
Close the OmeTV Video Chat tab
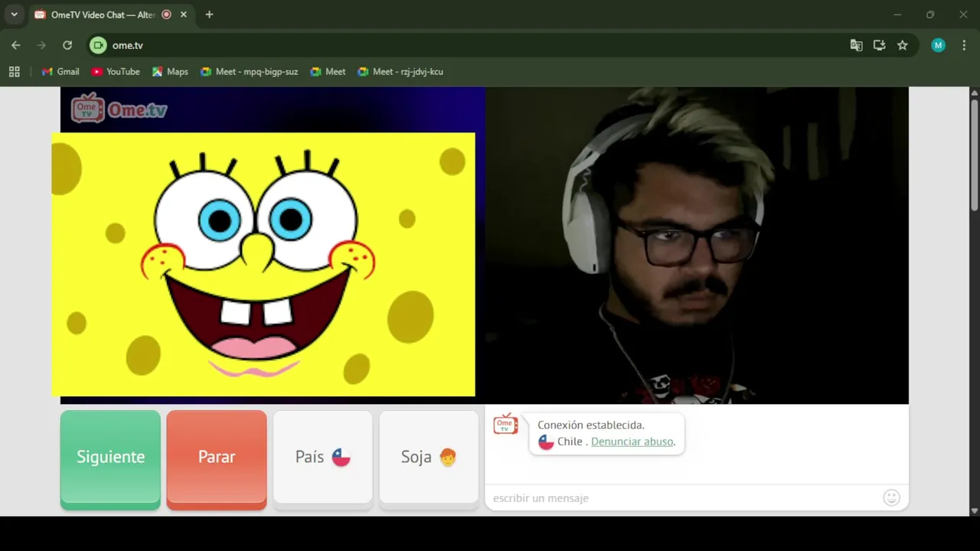[184, 15]
